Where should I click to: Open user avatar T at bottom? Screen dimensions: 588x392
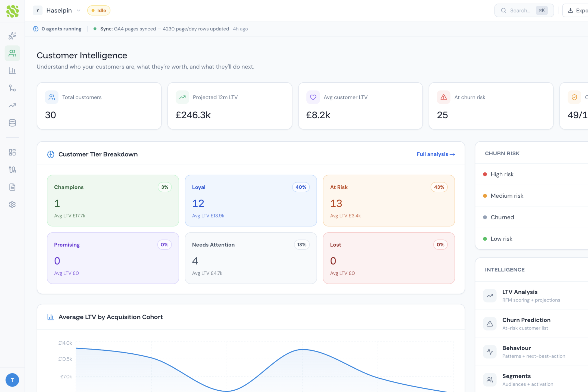point(12,380)
